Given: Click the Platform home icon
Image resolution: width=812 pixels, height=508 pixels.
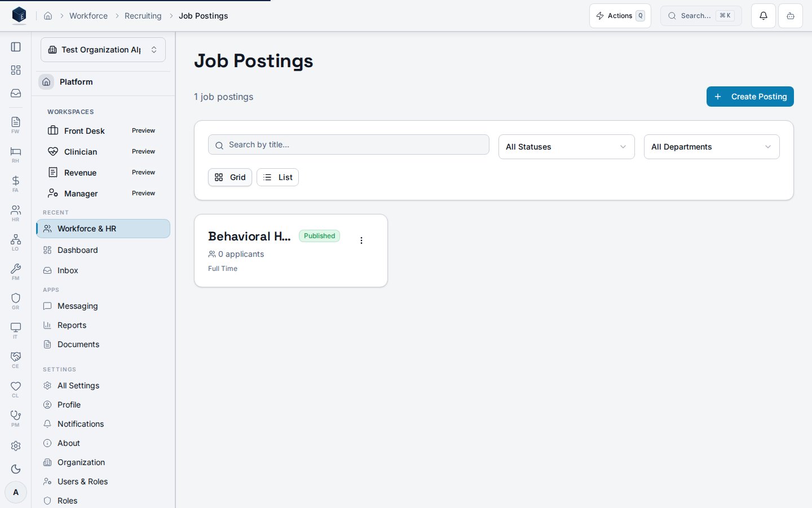Looking at the screenshot, I should [46, 82].
